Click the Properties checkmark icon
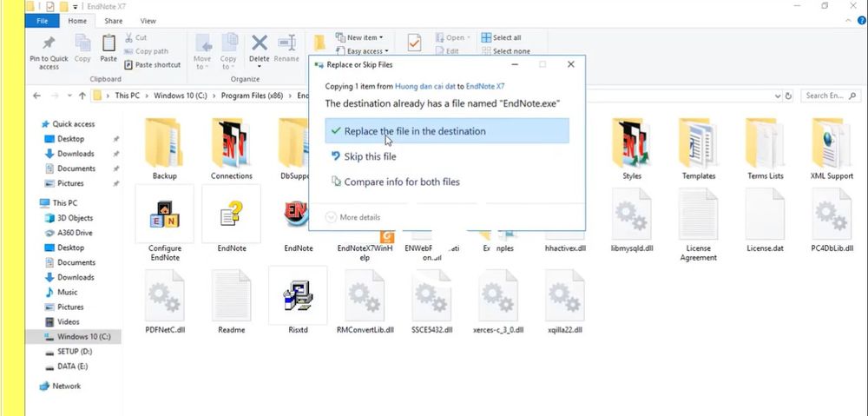Viewport: 868px width, 416px height. (x=414, y=43)
